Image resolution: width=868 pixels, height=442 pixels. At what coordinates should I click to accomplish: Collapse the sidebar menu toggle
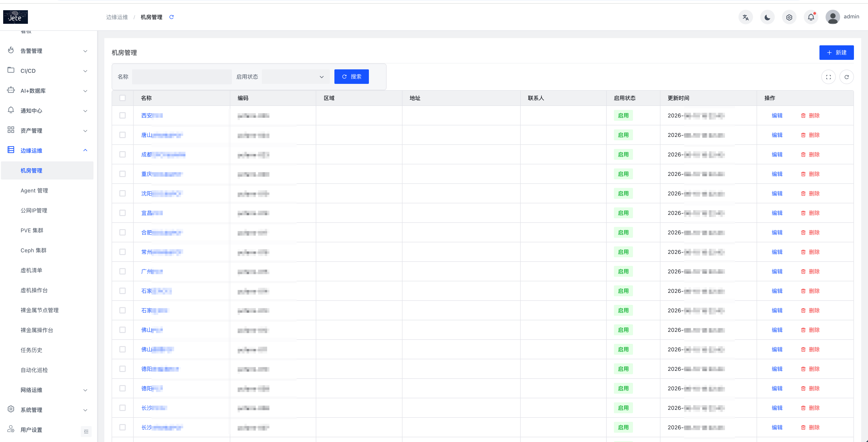click(x=86, y=431)
